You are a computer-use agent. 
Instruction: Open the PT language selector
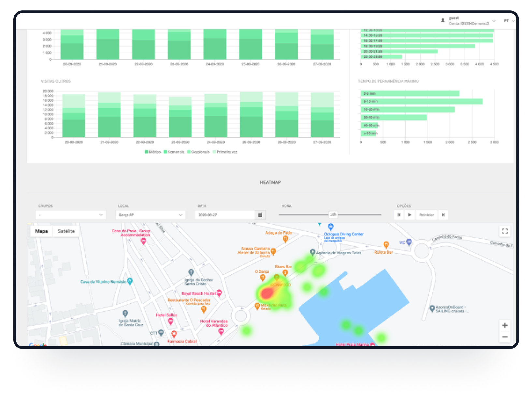coord(509,21)
